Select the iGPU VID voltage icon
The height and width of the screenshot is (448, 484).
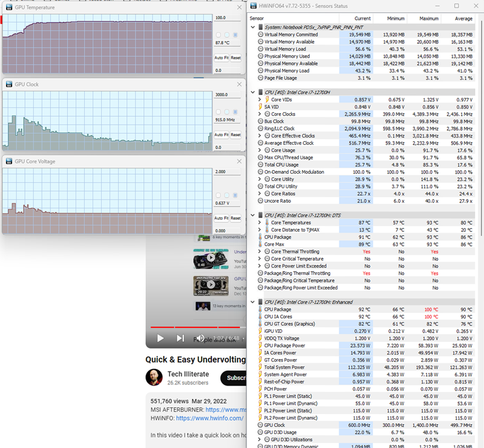point(260,331)
